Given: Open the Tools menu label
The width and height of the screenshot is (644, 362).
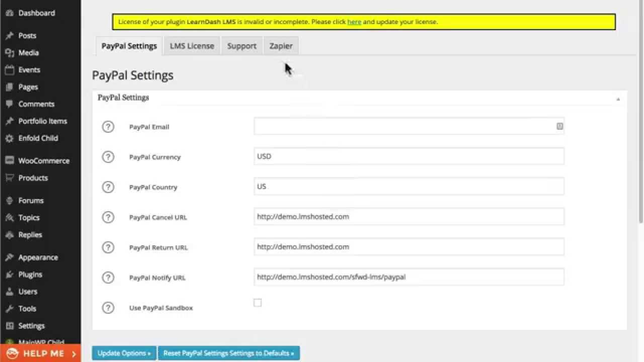Looking at the screenshot, I should point(27,309).
